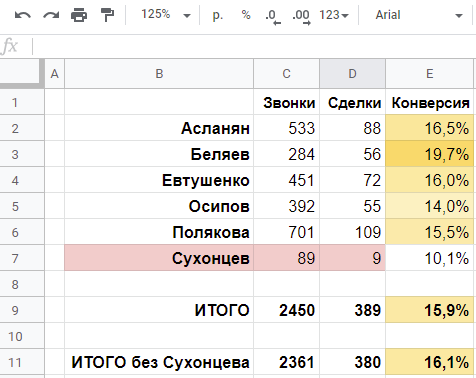Select the 19,7% conversion cell

tap(429, 154)
